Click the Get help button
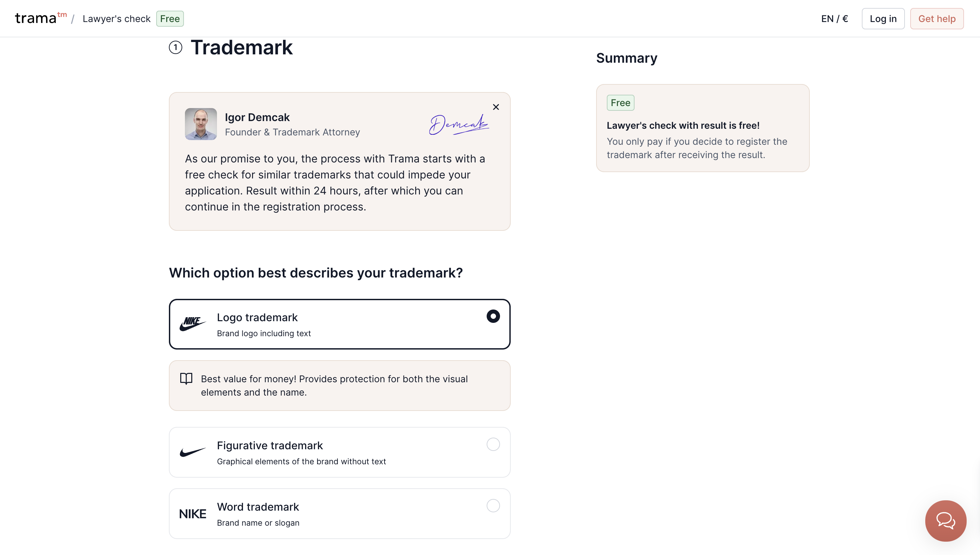The image size is (980, 555). click(x=937, y=19)
